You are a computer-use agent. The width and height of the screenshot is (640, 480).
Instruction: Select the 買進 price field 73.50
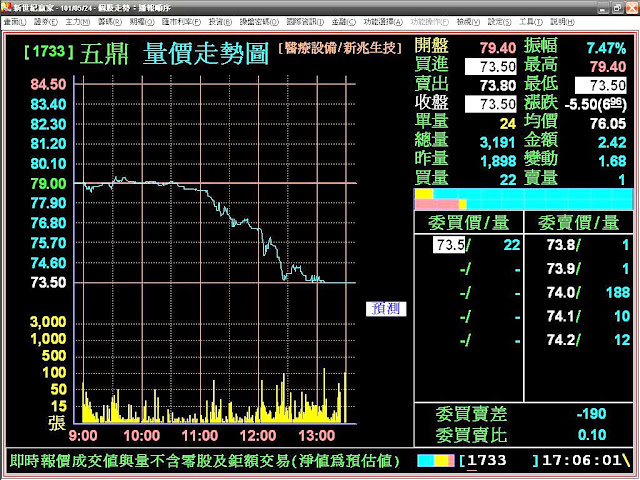coord(491,67)
